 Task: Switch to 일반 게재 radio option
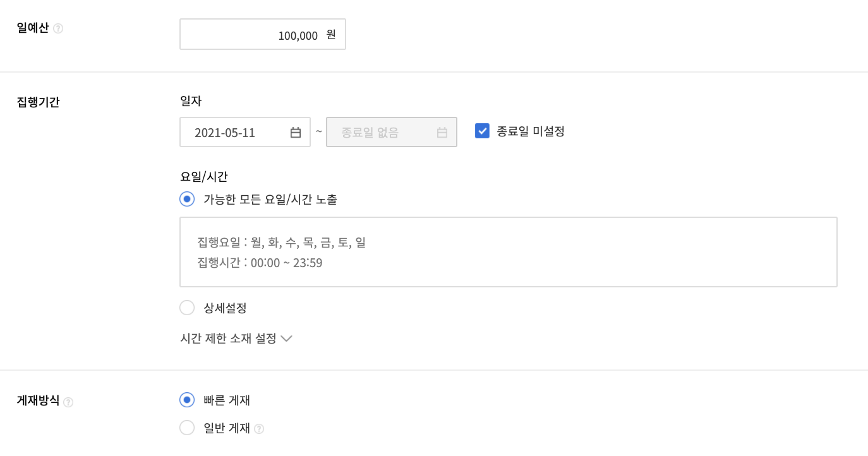pyautogui.click(x=187, y=428)
